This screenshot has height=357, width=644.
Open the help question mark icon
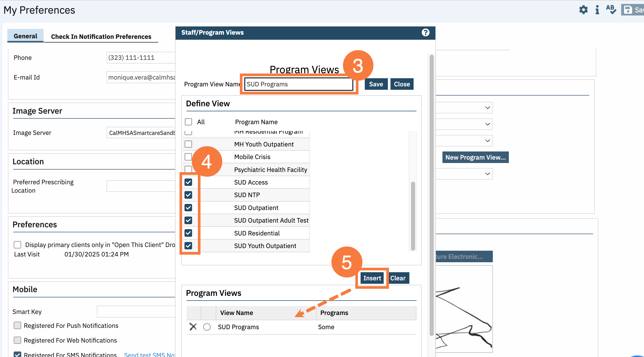[425, 33]
